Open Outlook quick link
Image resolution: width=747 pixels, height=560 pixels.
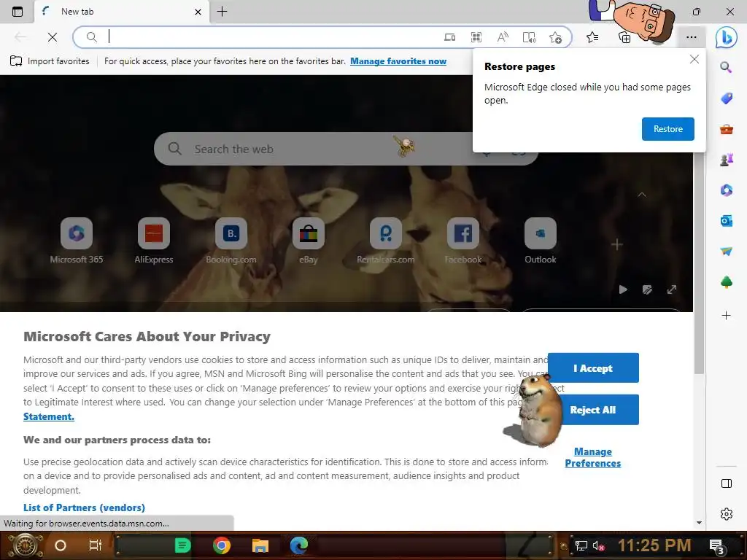coord(541,241)
